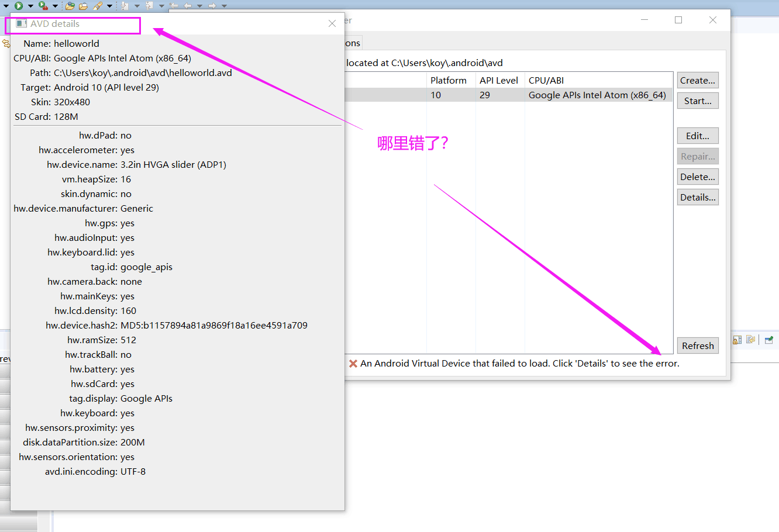The image size is (779, 532).
Task: Click the tag.display value 'Google APIs'
Action: click(x=146, y=398)
